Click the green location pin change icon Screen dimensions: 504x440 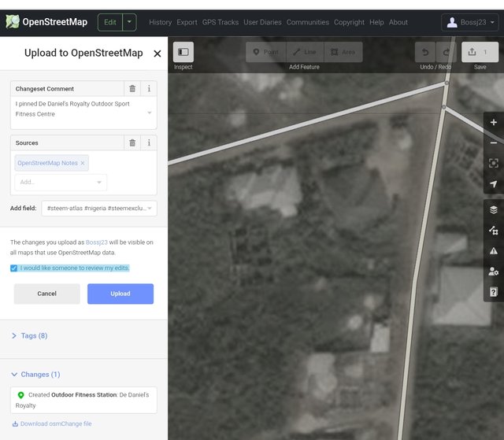coord(21,395)
